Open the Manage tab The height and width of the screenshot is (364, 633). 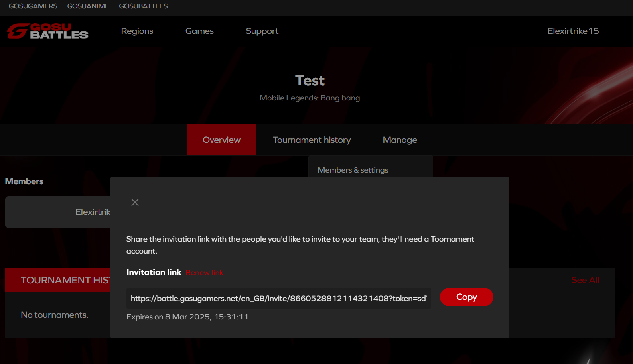pyautogui.click(x=400, y=140)
